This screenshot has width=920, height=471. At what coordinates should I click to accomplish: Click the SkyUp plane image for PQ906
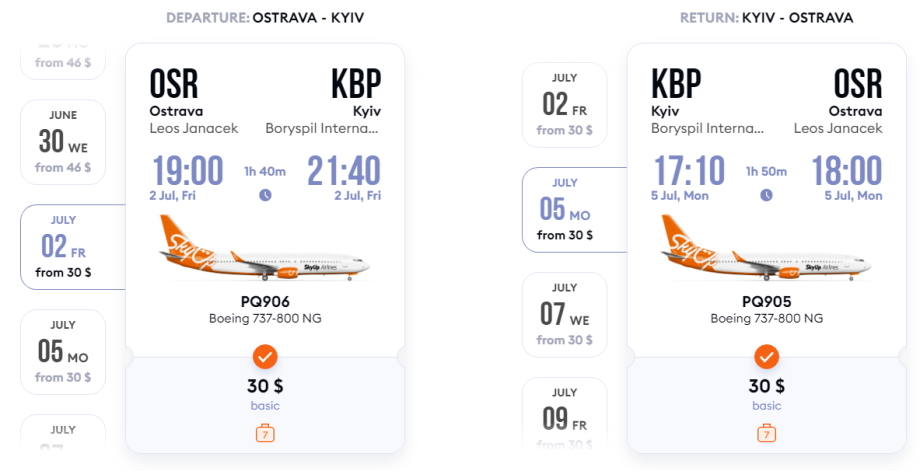[x=265, y=250]
